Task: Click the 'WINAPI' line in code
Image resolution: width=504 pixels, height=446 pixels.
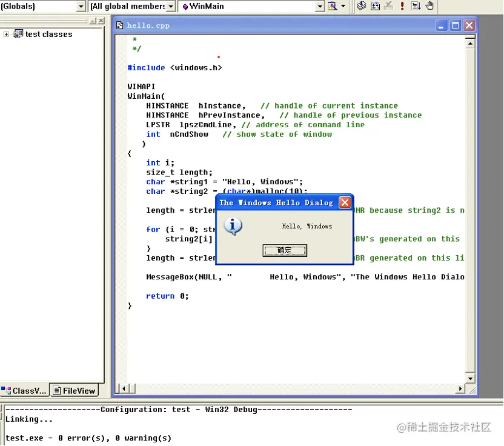Action: (141, 87)
